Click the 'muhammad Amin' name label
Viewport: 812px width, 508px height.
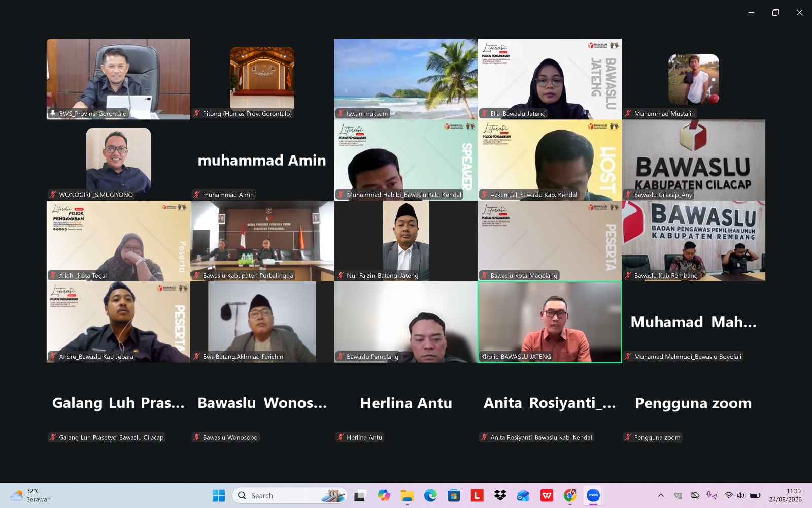tap(228, 195)
